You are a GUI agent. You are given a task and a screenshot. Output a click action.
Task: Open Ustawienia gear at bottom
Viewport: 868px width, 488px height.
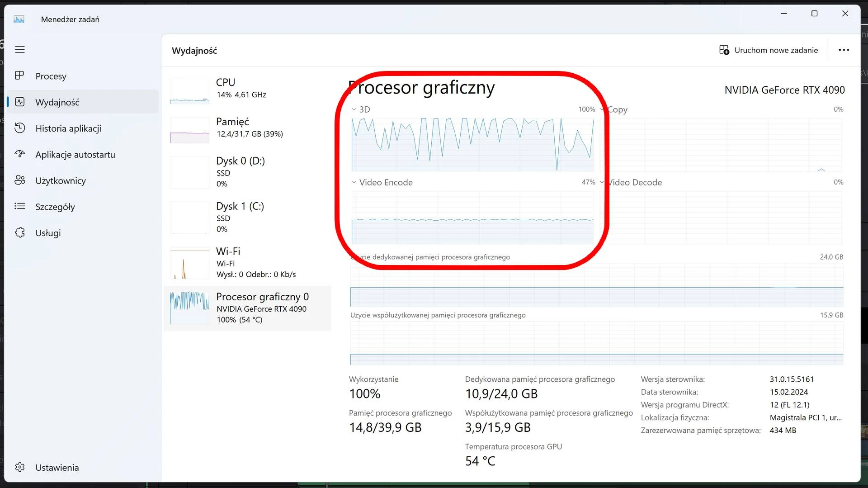20,467
